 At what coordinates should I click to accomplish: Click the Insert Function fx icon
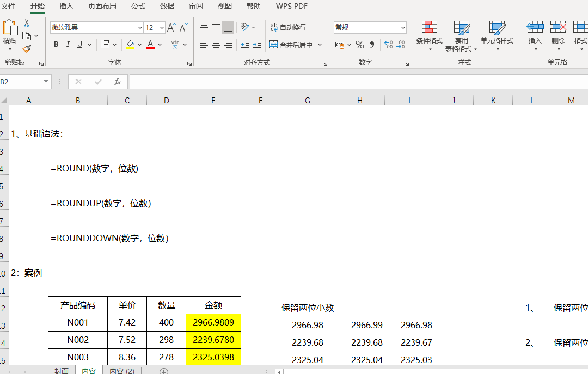click(x=118, y=82)
